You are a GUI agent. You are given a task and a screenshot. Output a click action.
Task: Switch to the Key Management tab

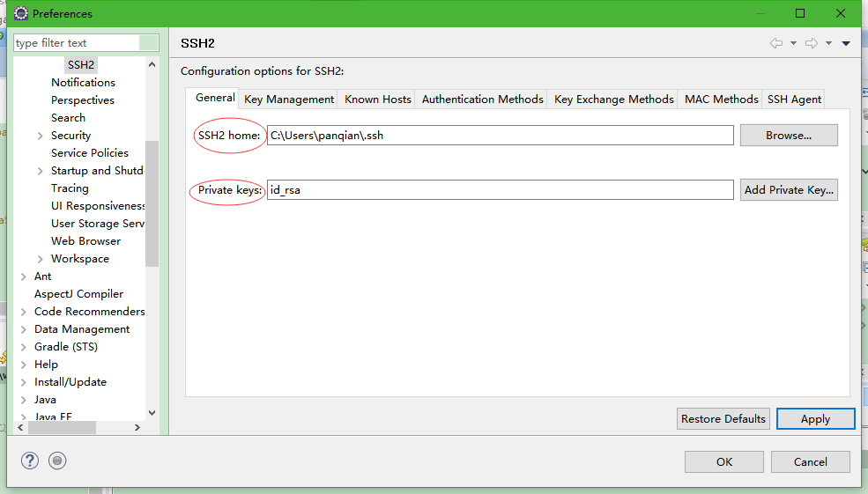click(289, 100)
